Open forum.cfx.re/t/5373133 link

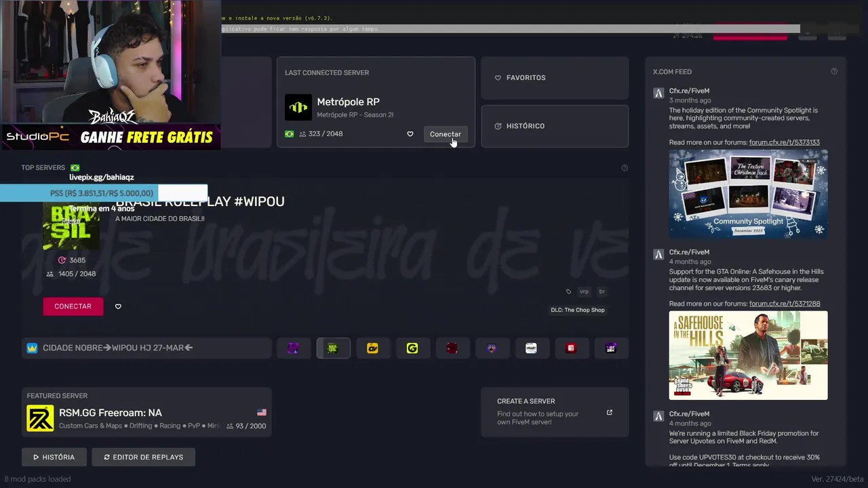click(785, 142)
